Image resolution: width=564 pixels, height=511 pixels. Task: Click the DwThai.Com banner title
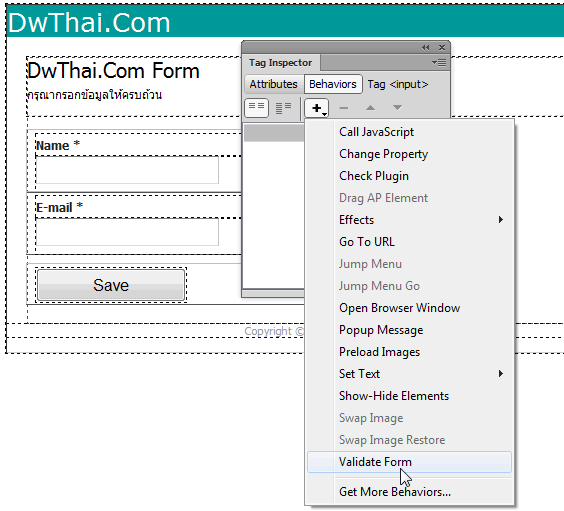(x=89, y=22)
